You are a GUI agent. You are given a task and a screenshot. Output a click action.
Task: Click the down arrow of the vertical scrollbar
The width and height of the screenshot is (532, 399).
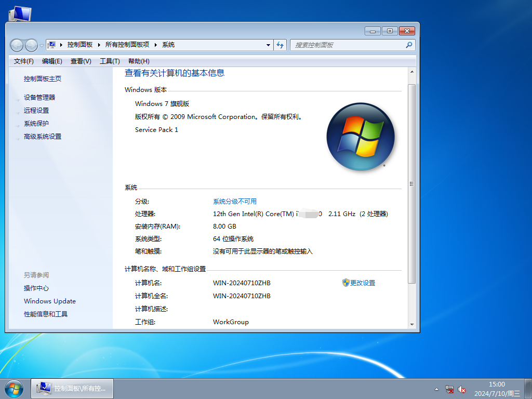pyautogui.click(x=413, y=325)
